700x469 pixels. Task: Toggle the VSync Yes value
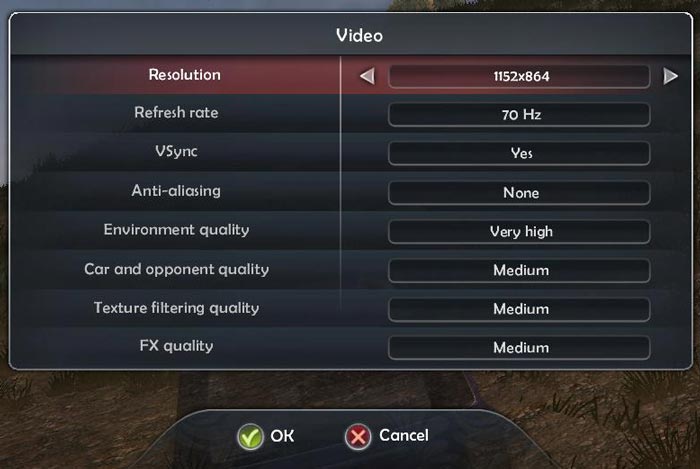519,153
